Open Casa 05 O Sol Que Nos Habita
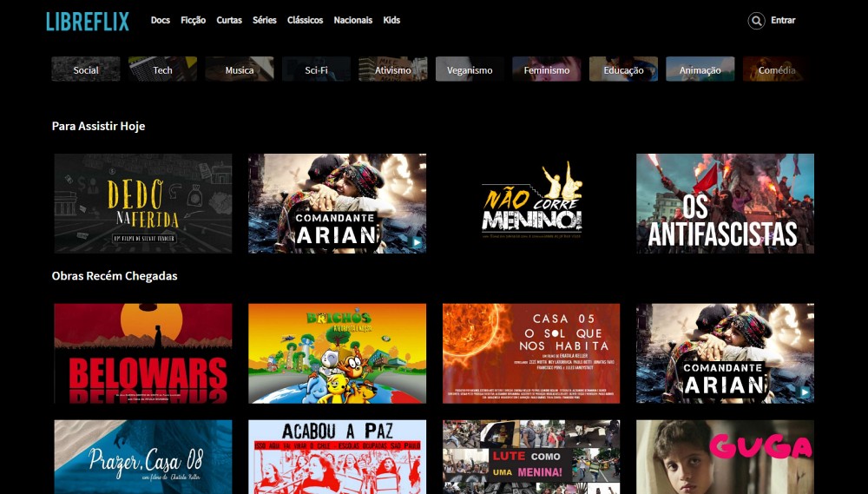Viewport: 868px width, 494px height. pyautogui.click(x=531, y=353)
